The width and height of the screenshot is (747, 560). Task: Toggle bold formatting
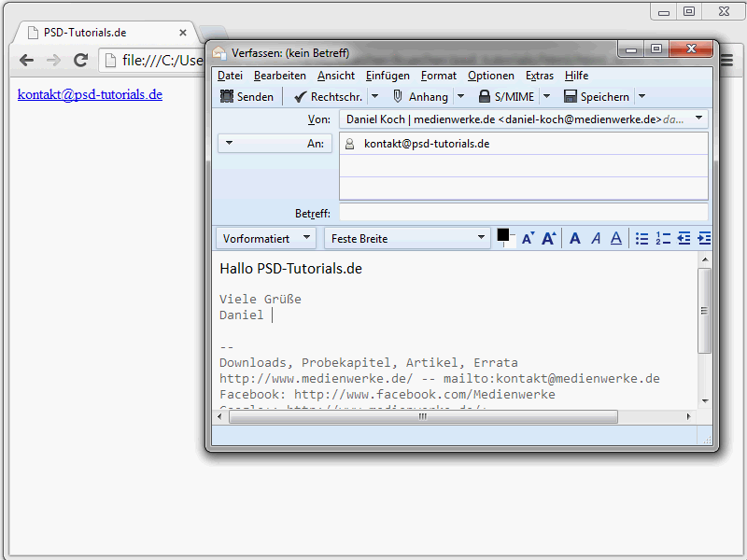coord(575,238)
